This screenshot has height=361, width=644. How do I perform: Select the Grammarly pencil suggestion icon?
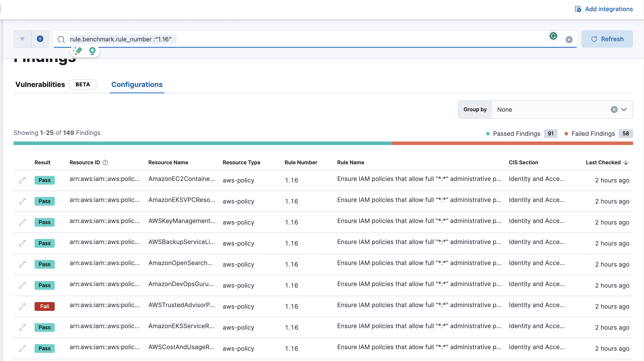77,51
